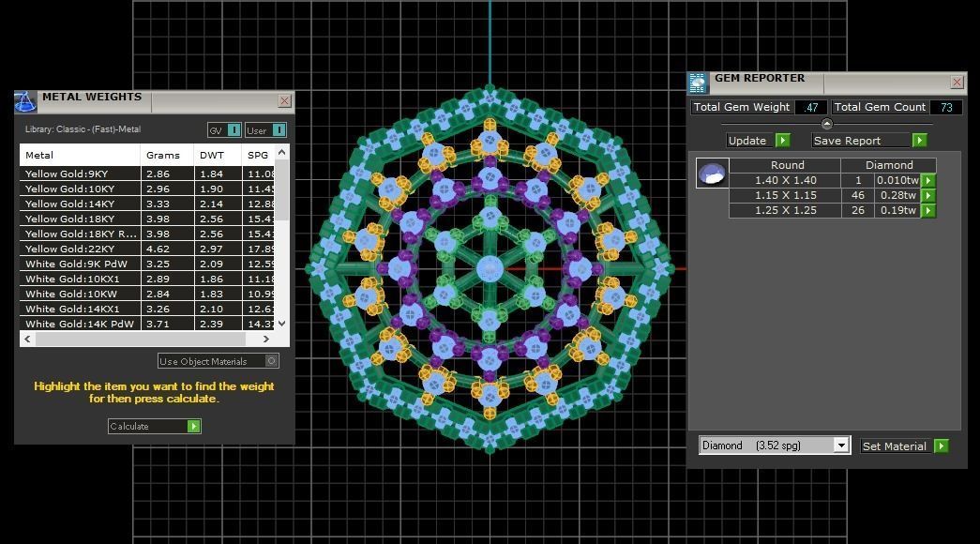
Task: Click the SPG column header
Action: pyautogui.click(x=258, y=155)
